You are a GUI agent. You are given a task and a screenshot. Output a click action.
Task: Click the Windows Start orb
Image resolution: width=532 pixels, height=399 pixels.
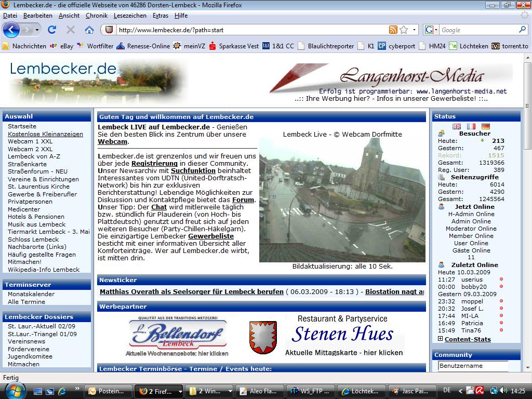click(14, 391)
